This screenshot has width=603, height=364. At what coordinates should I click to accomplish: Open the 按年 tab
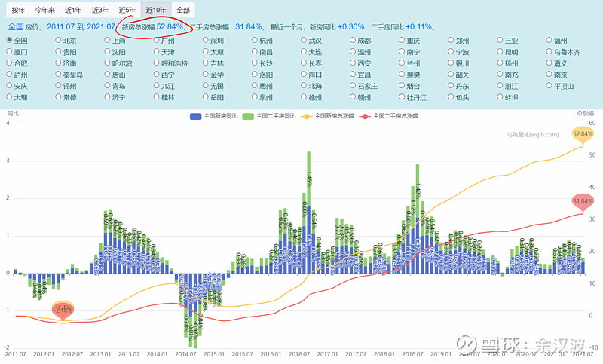pos(19,10)
